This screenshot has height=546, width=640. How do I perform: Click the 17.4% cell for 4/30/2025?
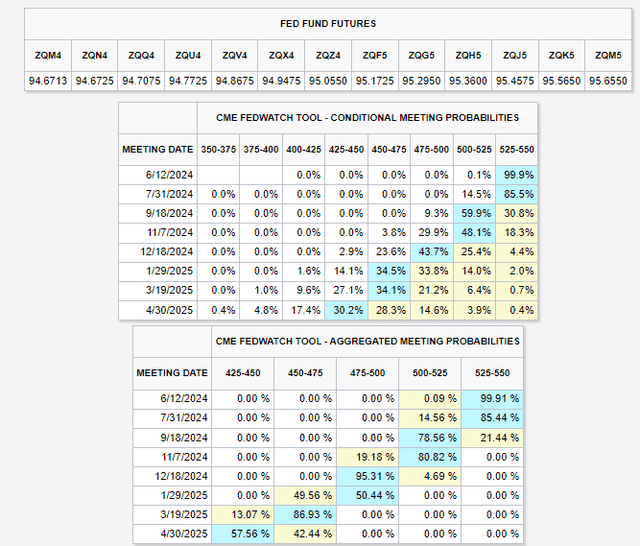click(304, 310)
